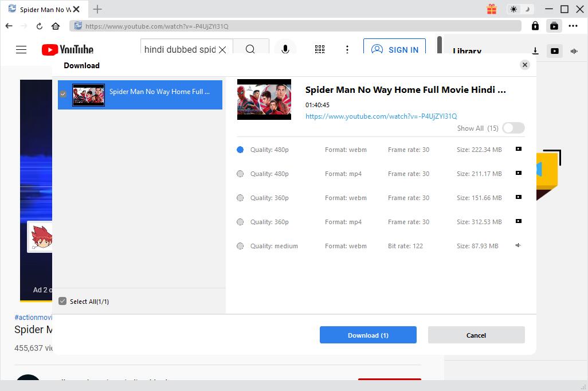Viewport: 588px width, 391px height.
Task: Select 480p mp4 quality option
Action: tap(240, 174)
